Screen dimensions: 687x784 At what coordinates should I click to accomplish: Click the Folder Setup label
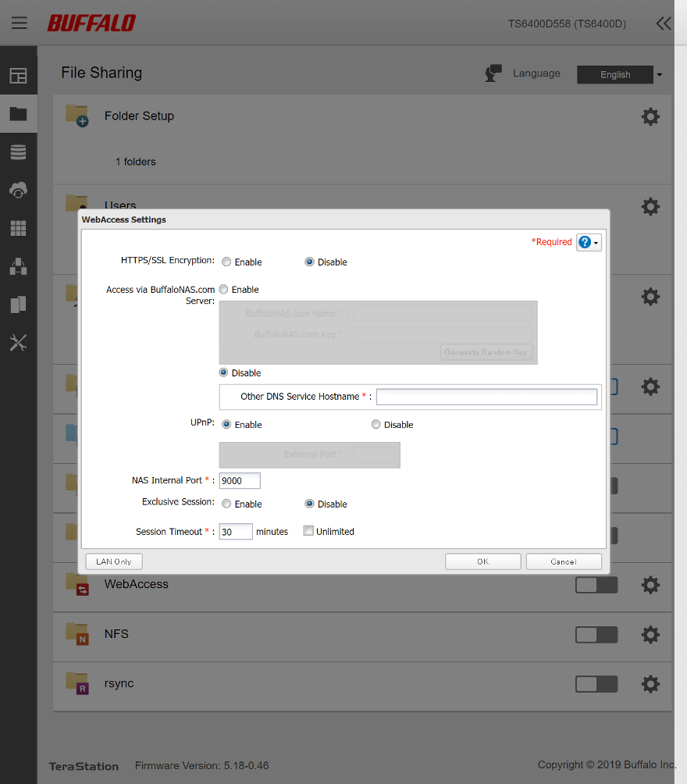(x=139, y=116)
